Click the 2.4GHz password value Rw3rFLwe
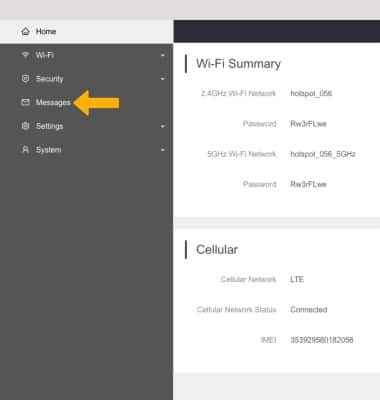This screenshot has width=380, height=400. tap(308, 124)
